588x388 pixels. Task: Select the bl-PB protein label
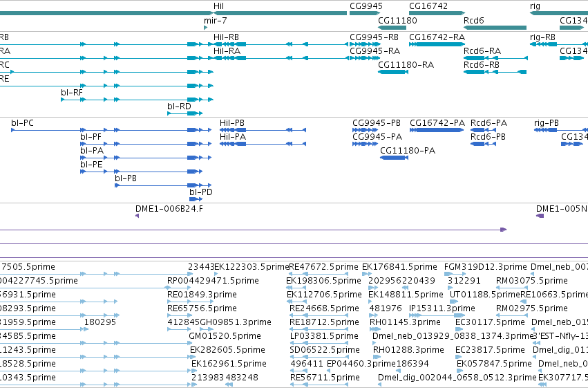[126, 178]
